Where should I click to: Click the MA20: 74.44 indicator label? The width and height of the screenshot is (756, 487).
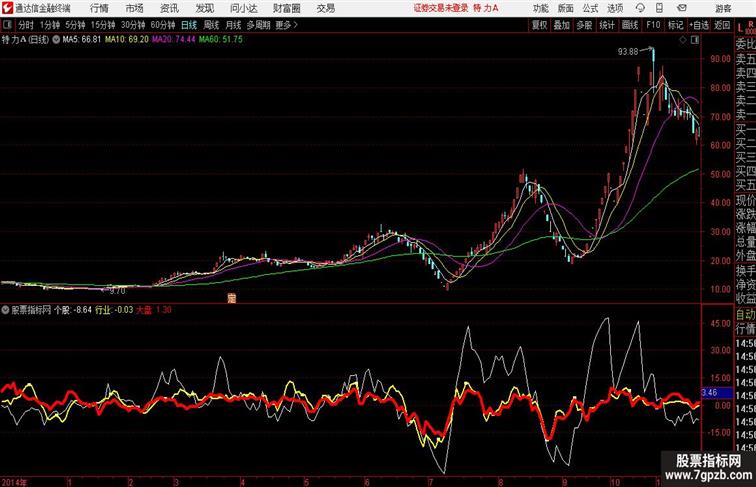coord(174,40)
